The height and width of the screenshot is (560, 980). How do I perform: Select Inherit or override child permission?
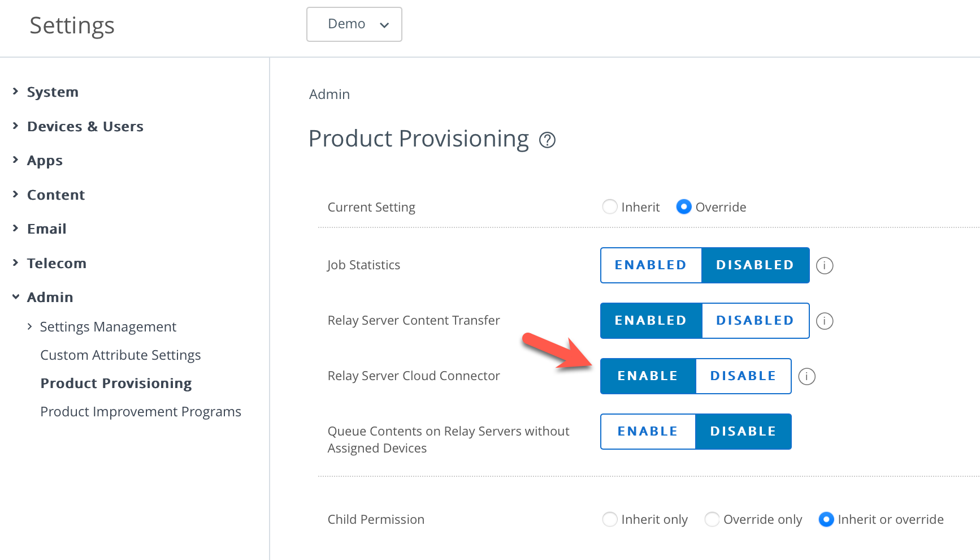pos(826,519)
